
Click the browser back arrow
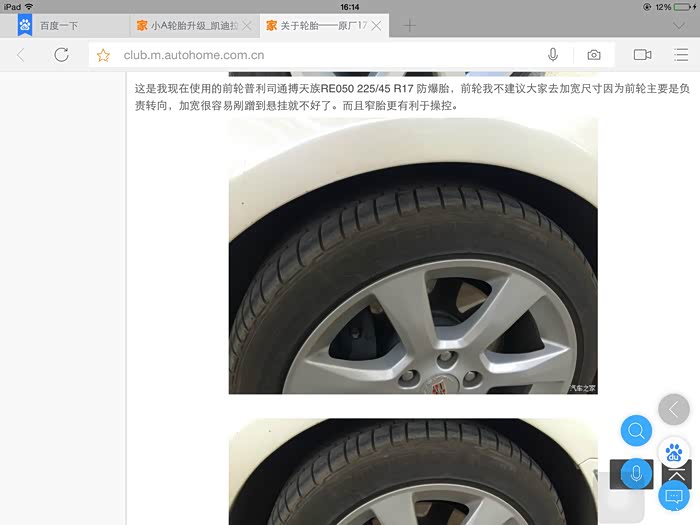[x=21, y=55]
